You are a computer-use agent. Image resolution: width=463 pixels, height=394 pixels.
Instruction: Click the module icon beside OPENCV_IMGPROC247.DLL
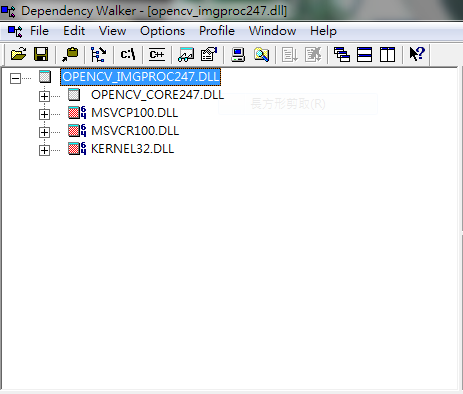pos(45,77)
